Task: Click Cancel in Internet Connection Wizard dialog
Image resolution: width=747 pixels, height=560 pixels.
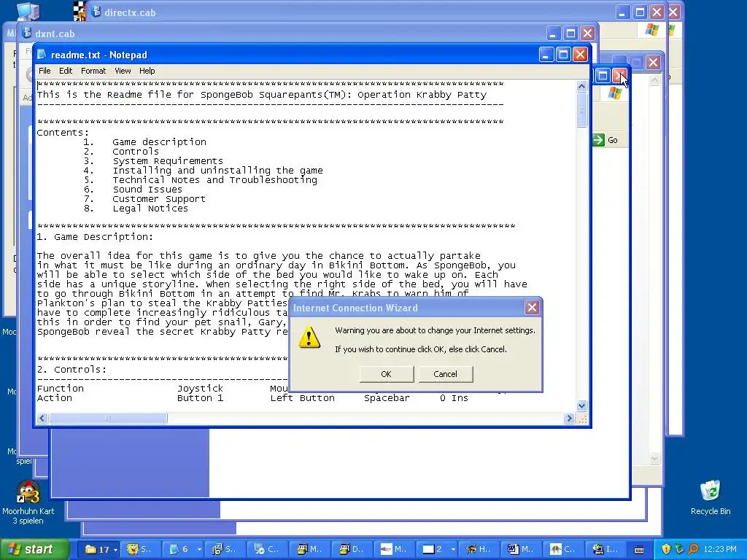Action: 446,374
